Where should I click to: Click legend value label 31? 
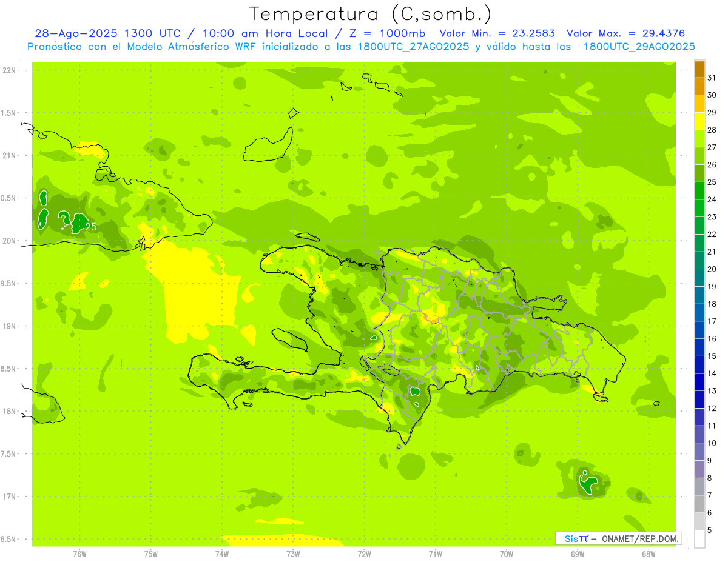[712, 78]
